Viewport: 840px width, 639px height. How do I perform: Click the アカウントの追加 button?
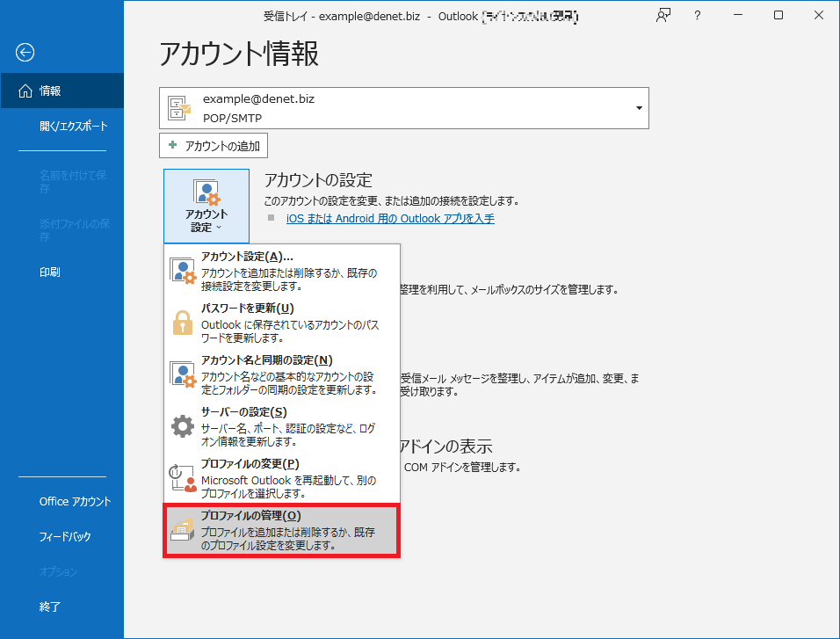tap(214, 146)
